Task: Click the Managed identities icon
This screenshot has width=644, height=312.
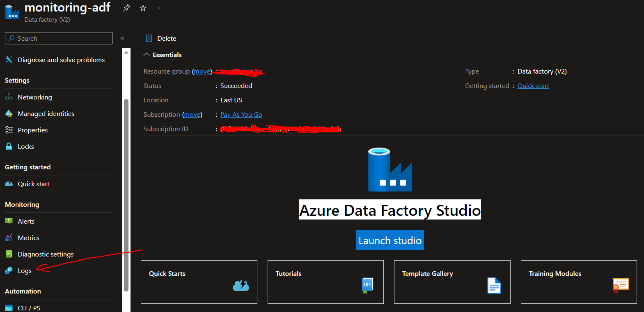Action: 9,113
